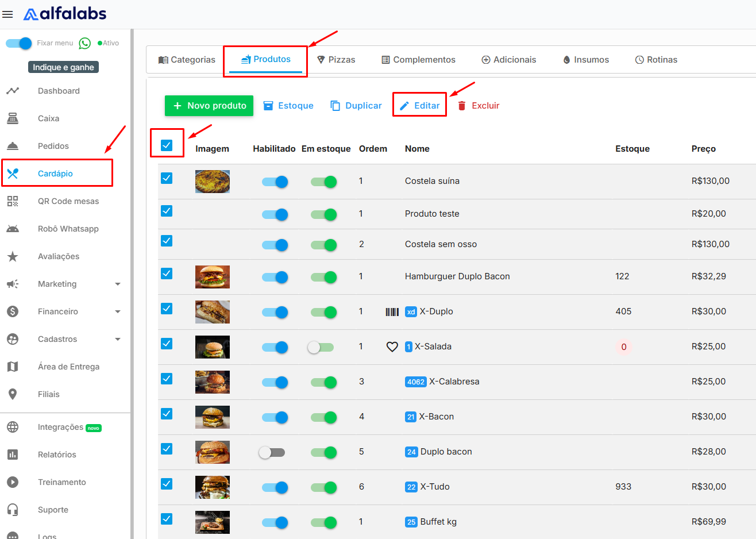The image size is (756, 539).
Task: Expand the Cadastros submenu
Action: 118,339
